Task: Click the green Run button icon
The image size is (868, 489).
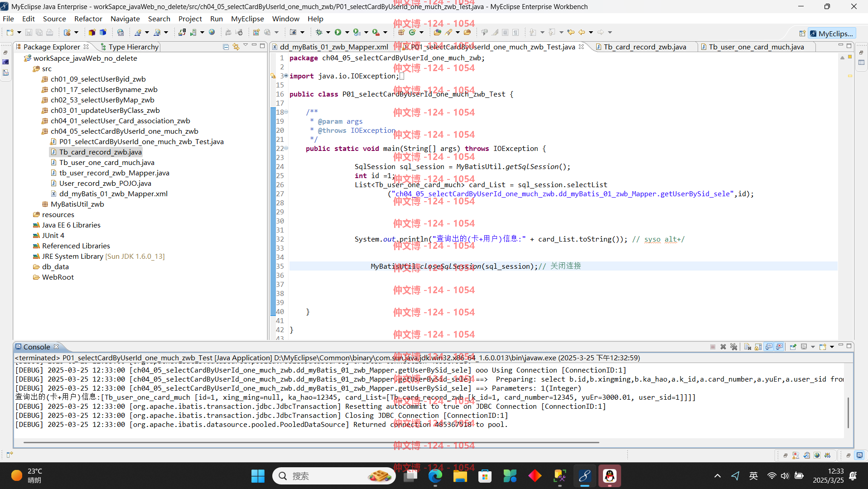Action: 338,32
